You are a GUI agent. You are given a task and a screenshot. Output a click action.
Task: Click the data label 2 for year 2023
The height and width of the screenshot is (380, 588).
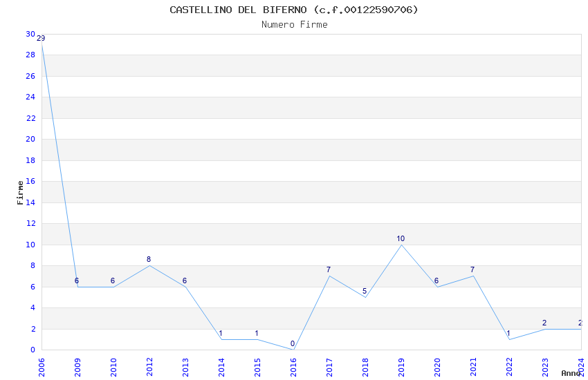[x=544, y=323]
